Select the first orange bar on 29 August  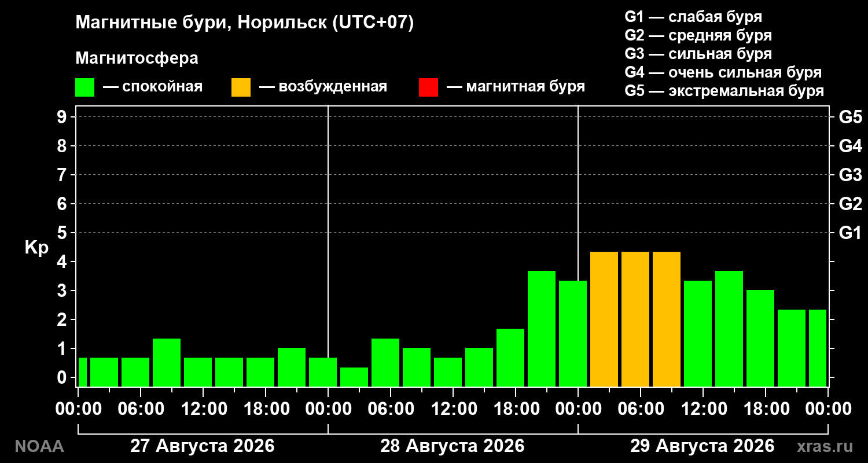coord(604,319)
